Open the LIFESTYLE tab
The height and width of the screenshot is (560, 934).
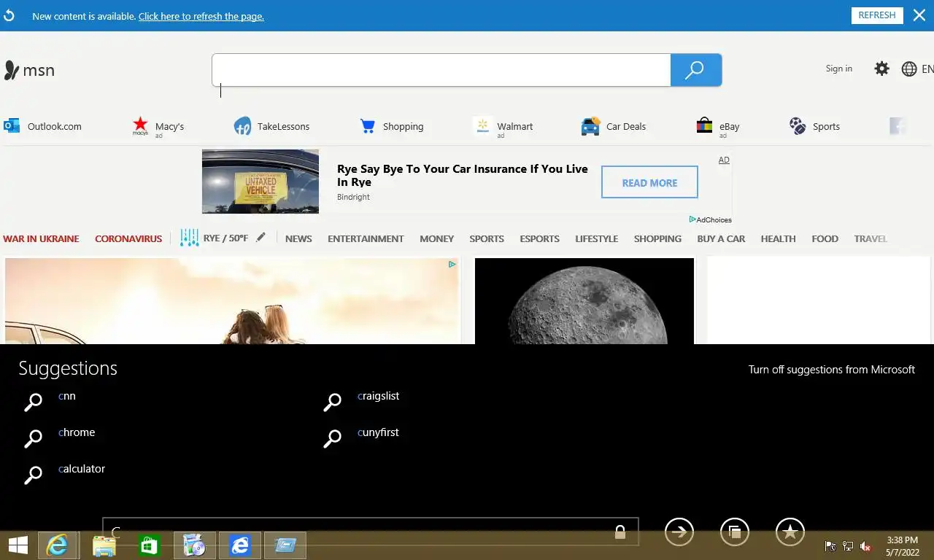[x=596, y=238]
